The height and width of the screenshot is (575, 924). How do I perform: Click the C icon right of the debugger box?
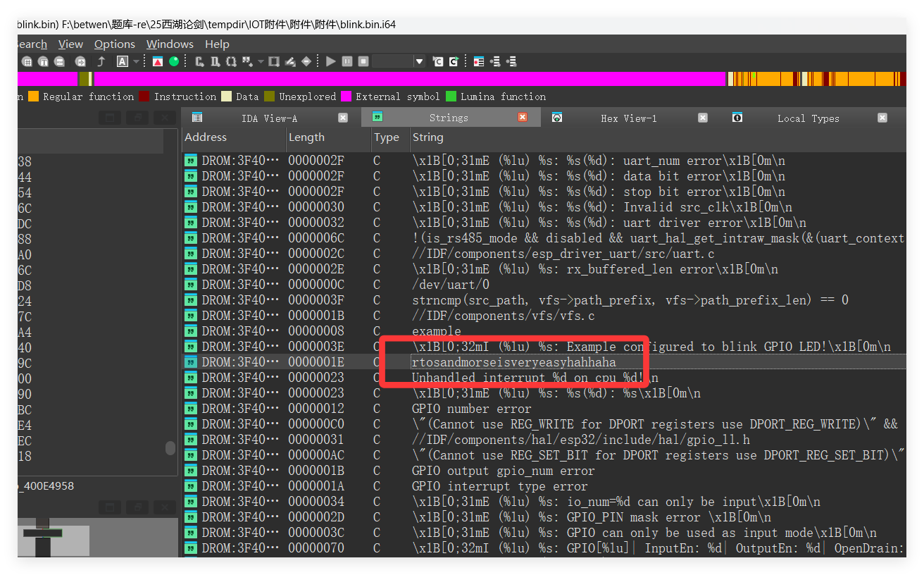438,61
